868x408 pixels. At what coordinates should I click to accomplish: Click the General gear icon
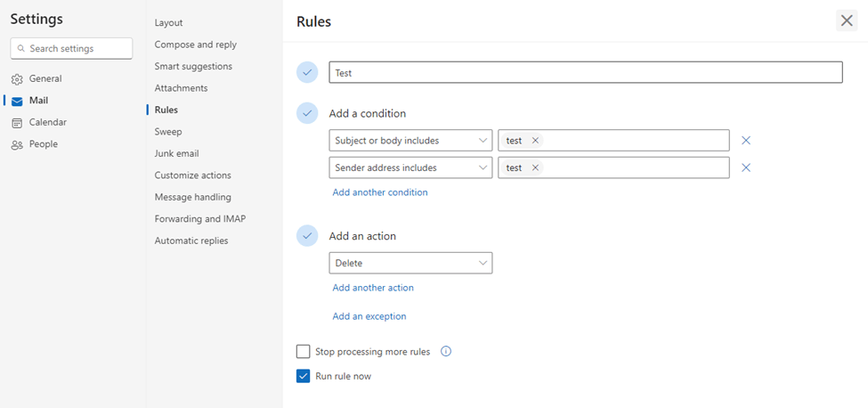coord(17,79)
